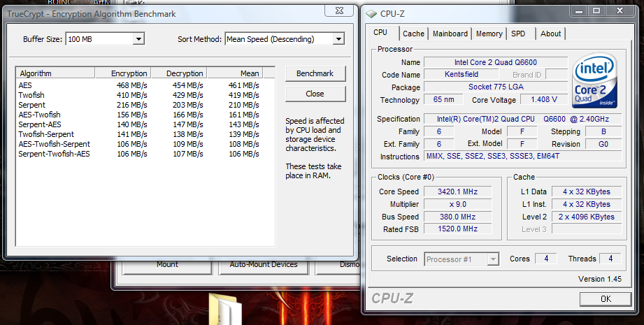Open the Mainboard tab
The width and height of the screenshot is (644, 325).
450,34
